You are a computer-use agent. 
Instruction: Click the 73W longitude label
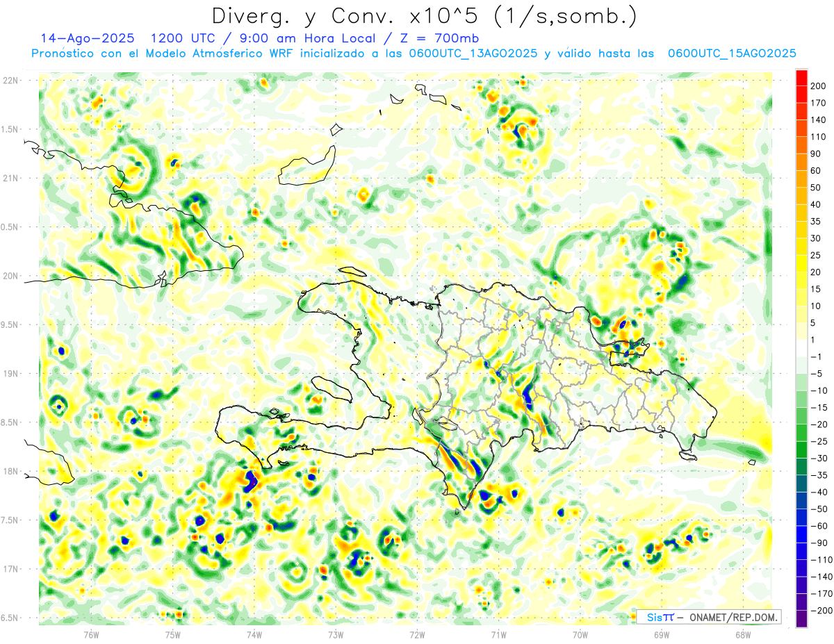[x=336, y=634]
